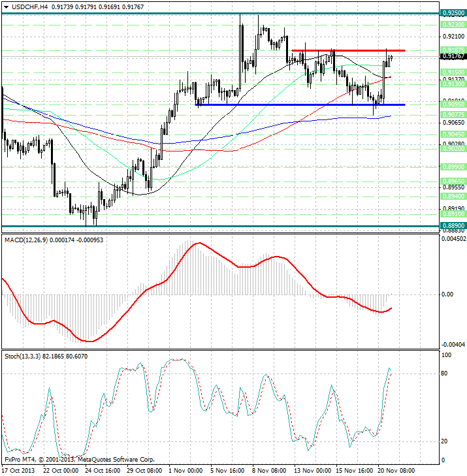Viewport: 467px width, 476px height.
Task: Select the 0.92300 price level label
Action: tap(453, 25)
